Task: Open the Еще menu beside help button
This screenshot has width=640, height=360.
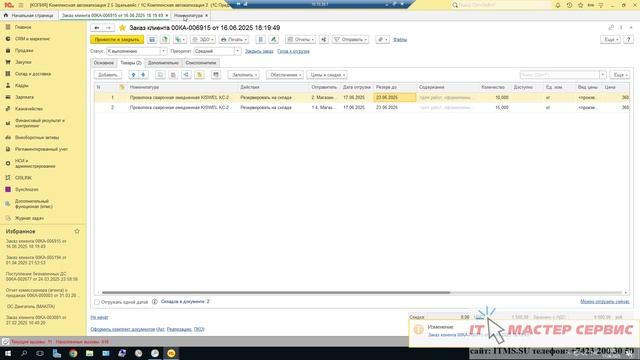Action: (x=611, y=40)
